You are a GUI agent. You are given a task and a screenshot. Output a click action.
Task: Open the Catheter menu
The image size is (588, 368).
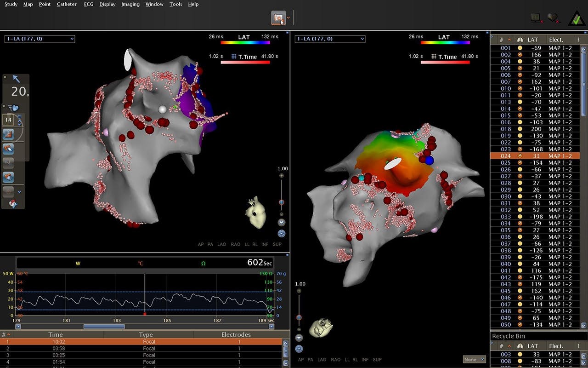67,4
